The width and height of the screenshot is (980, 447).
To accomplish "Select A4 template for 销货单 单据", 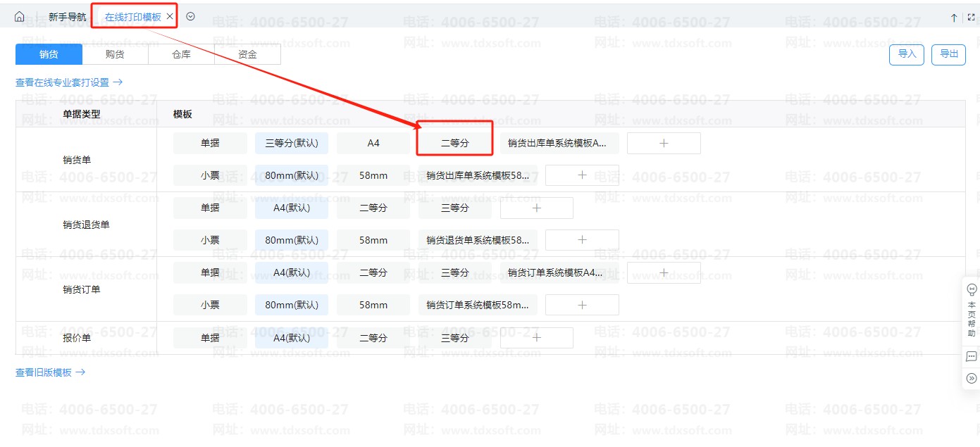I will tap(373, 143).
